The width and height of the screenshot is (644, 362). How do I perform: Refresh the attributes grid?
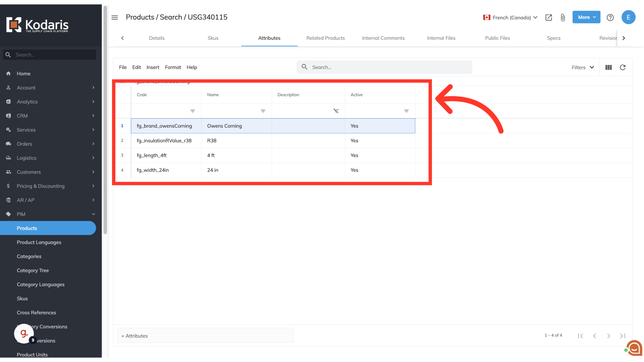coord(623,67)
